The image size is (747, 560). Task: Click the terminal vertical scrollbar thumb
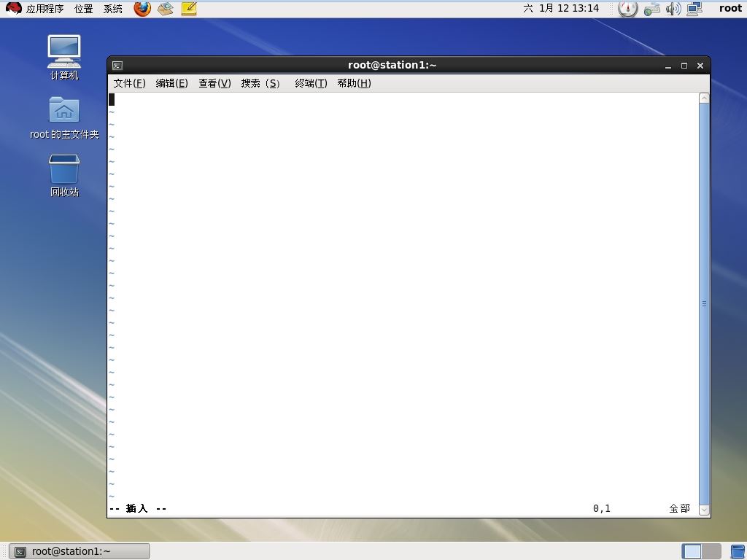click(x=704, y=304)
